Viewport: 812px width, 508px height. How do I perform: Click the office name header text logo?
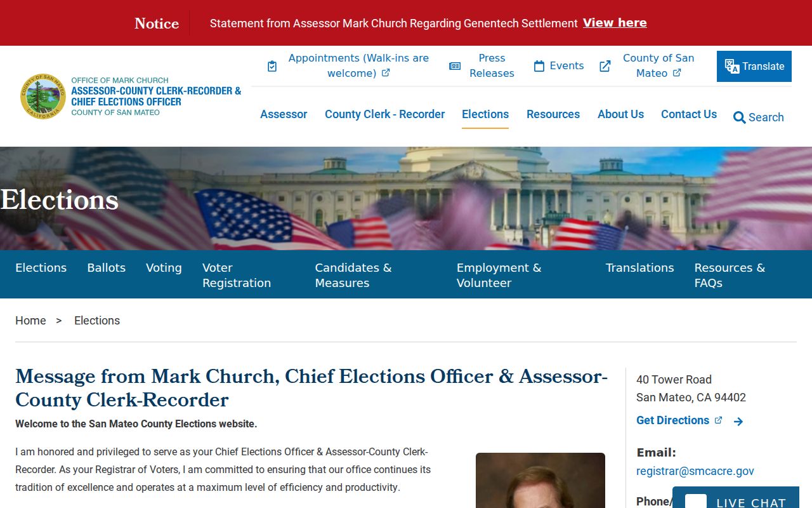coord(156,97)
